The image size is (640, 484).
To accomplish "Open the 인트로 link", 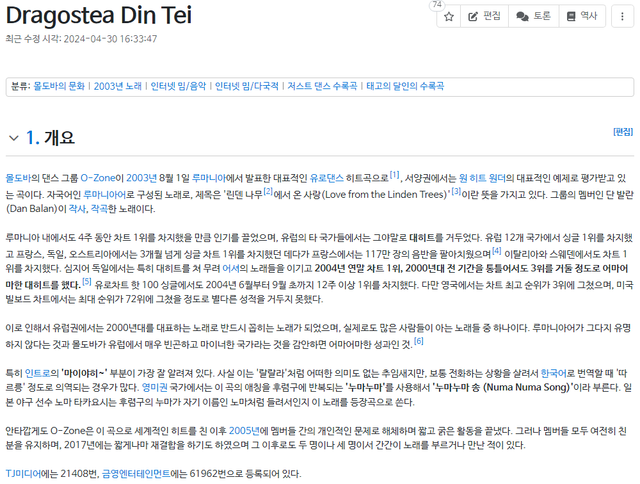I will tap(37, 373).
